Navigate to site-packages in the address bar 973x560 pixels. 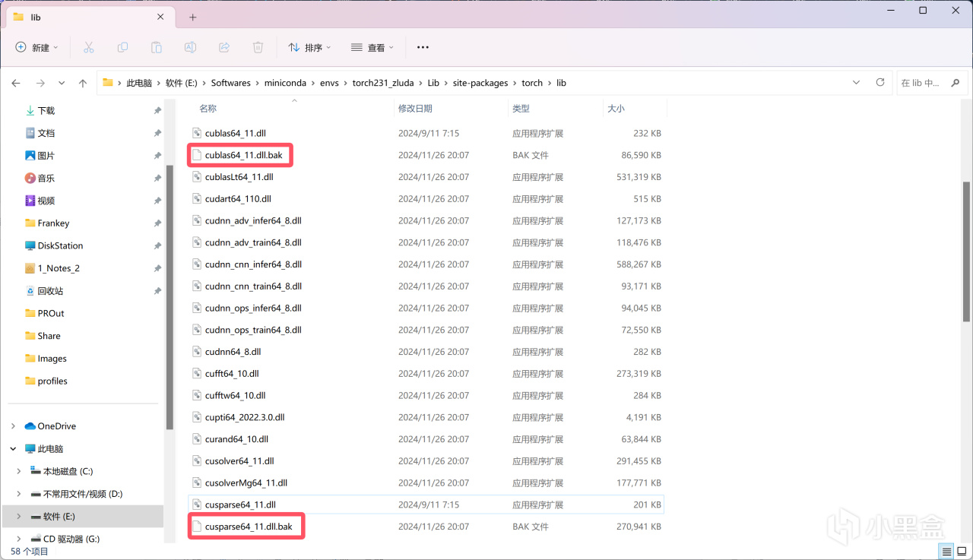tap(480, 83)
